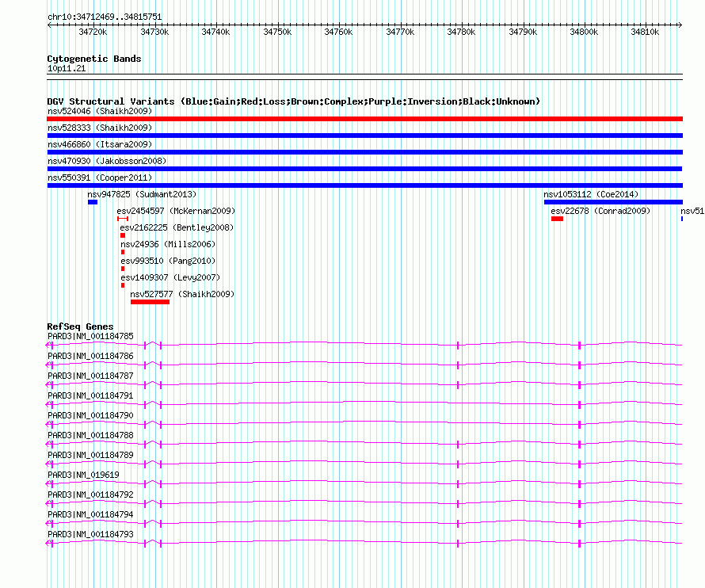Click the DGV Structural Variants track title
Viewport: 705px width, 588px height.
pyautogui.click(x=294, y=101)
